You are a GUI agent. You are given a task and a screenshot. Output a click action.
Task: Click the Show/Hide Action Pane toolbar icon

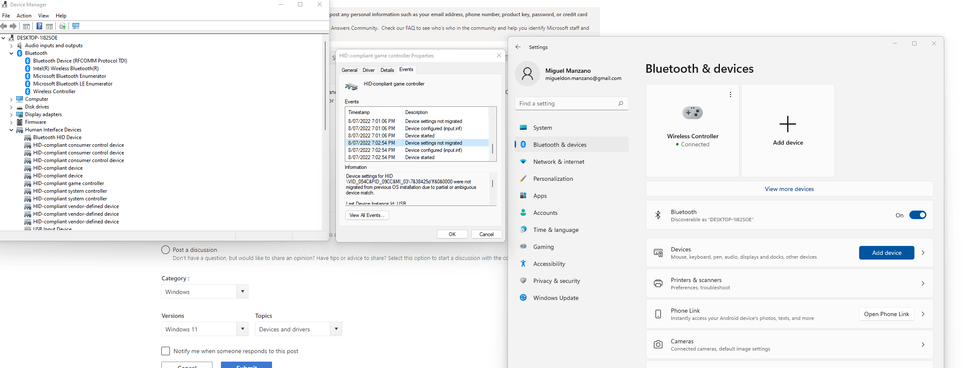click(49, 26)
